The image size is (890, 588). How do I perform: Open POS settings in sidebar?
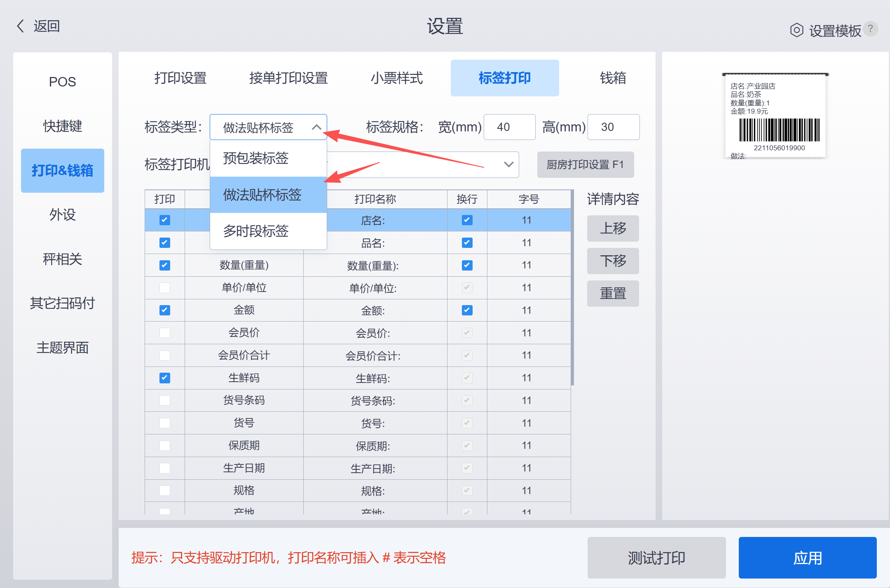click(63, 82)
